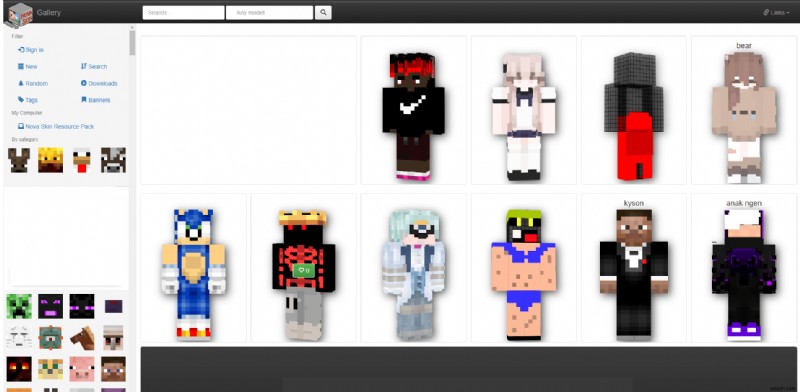This screenshot has height=392, width=800.
Task: Select the cow category icon
Action: point(113,160)
